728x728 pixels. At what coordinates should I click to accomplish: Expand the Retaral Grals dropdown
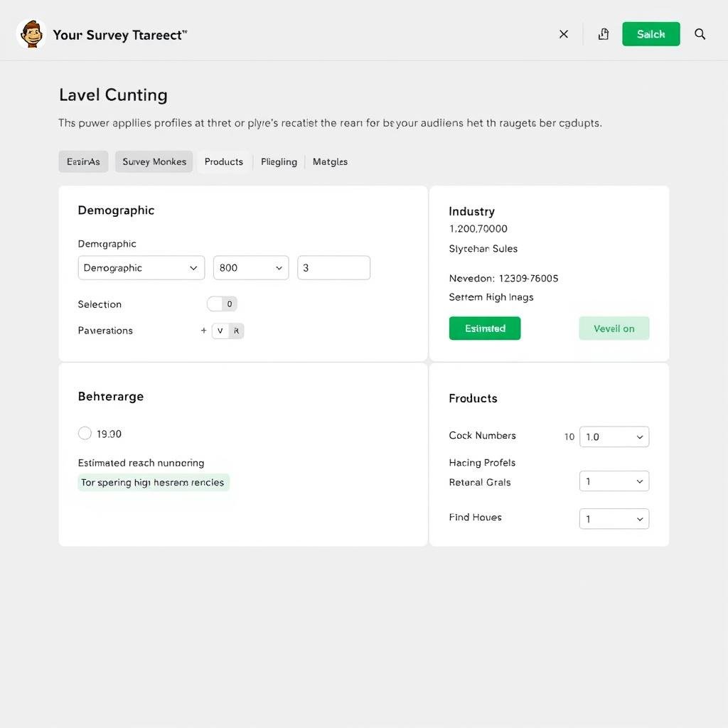point(614,481)
